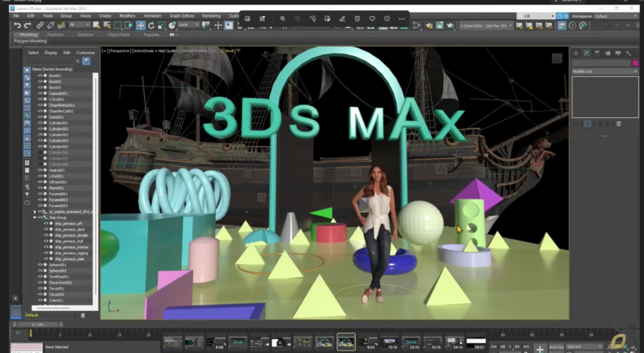Open the Select by Name dialog icon
The height and width of the screenshot is (353, 644).
[x=107, y=25]
